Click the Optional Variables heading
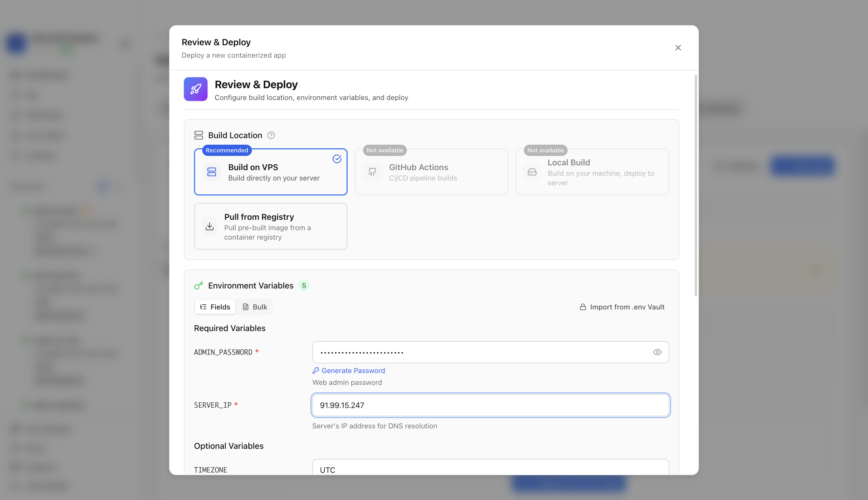868x500 pixels. click(229, 446)
